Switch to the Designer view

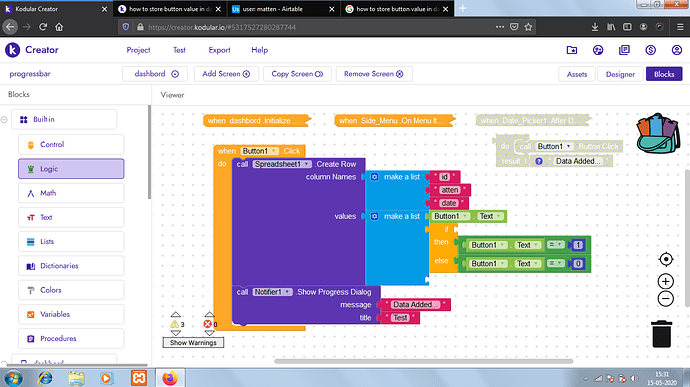(x=620, y=74)
